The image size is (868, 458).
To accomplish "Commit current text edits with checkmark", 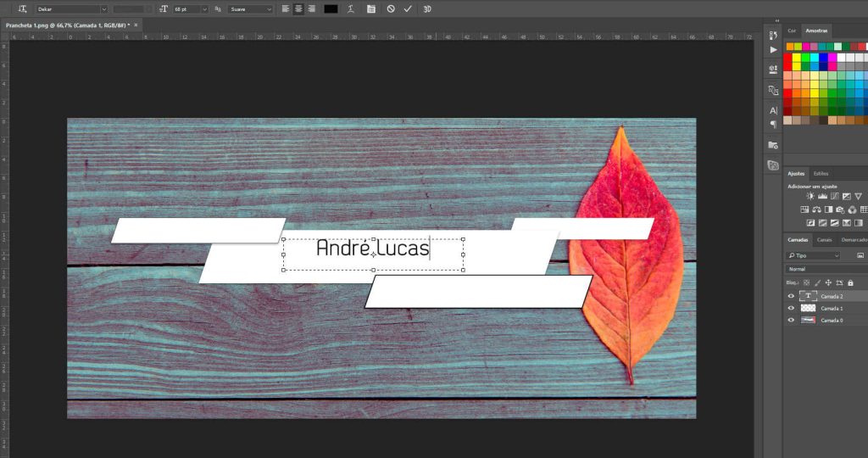I will [x=408, y=8].
